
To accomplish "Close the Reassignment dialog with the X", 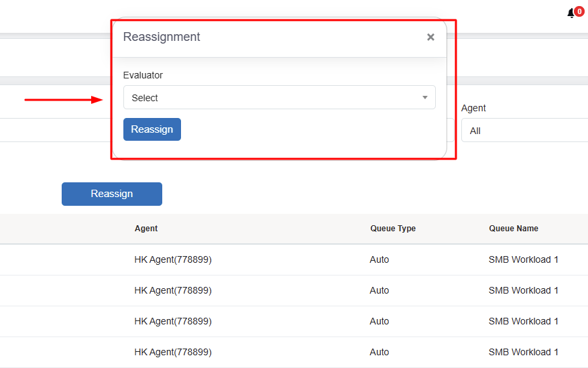I will pos(430,38).
